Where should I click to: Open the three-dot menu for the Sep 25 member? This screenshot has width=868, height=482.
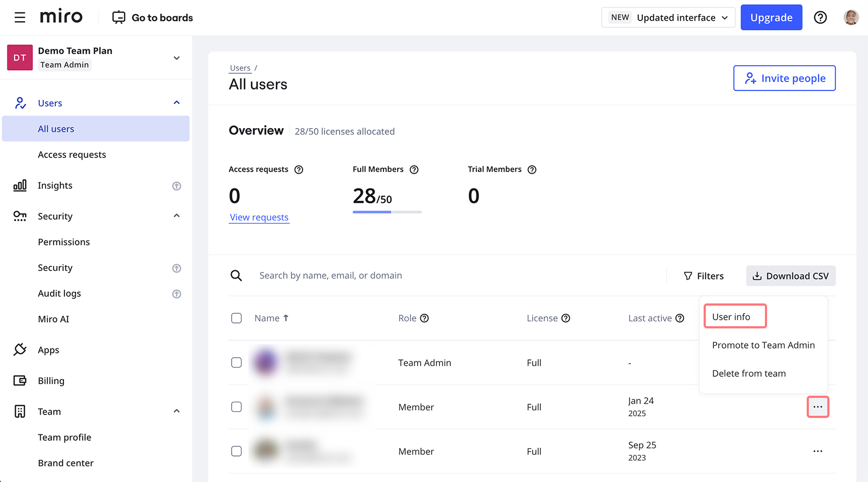tap(818, 452)
